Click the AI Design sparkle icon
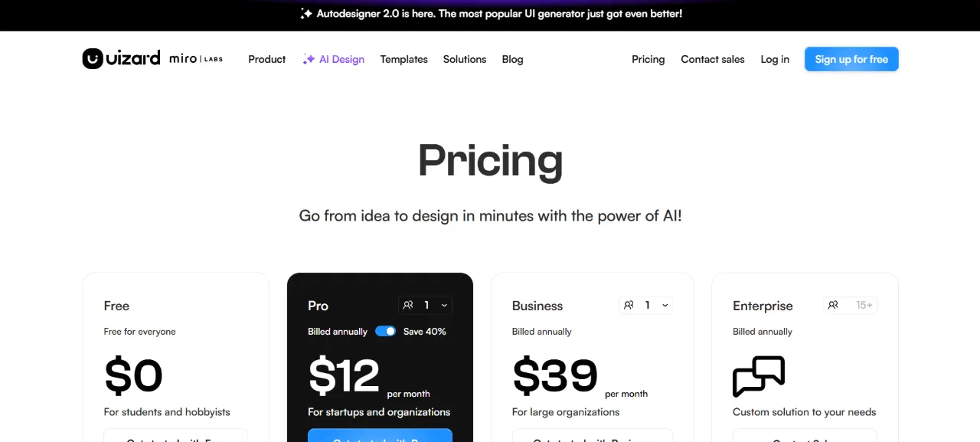980x442 pixels. pos(309,59)
